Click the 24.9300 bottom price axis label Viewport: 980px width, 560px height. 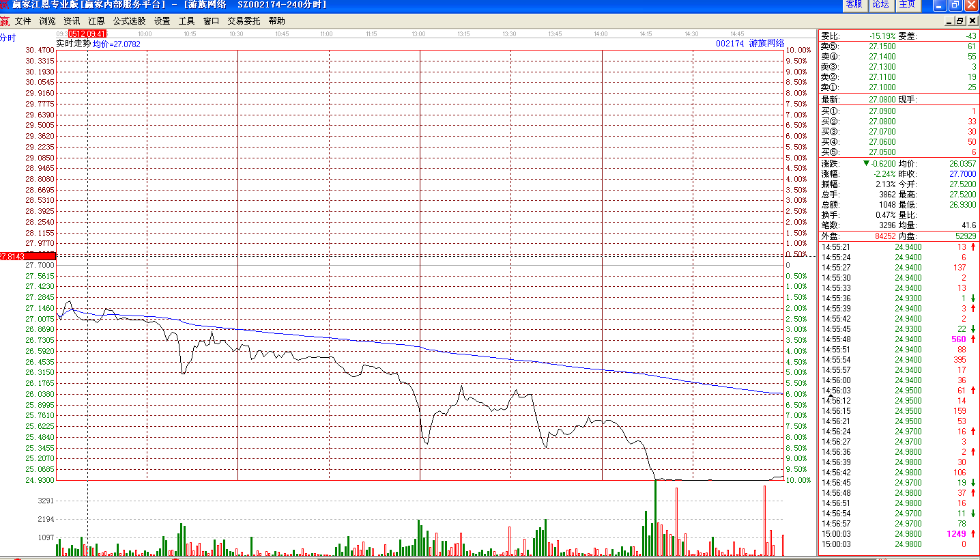tap(40, 480)
